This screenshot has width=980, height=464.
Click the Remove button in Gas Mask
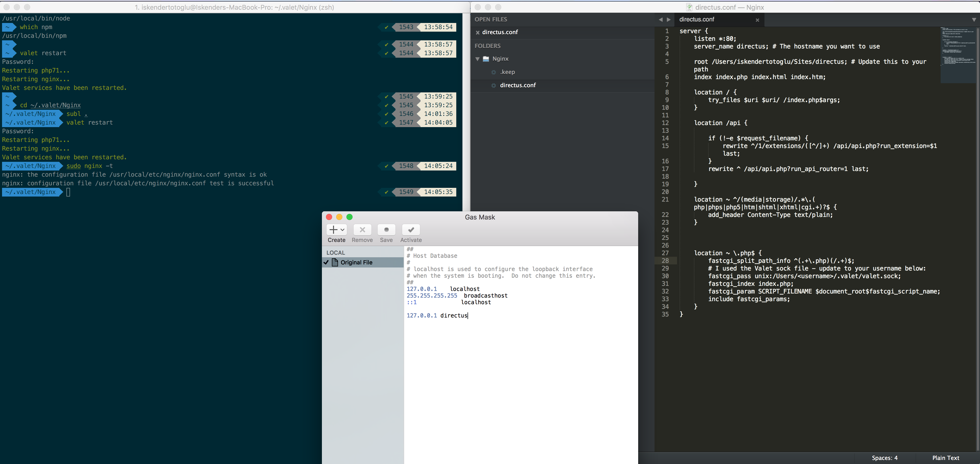362,230
